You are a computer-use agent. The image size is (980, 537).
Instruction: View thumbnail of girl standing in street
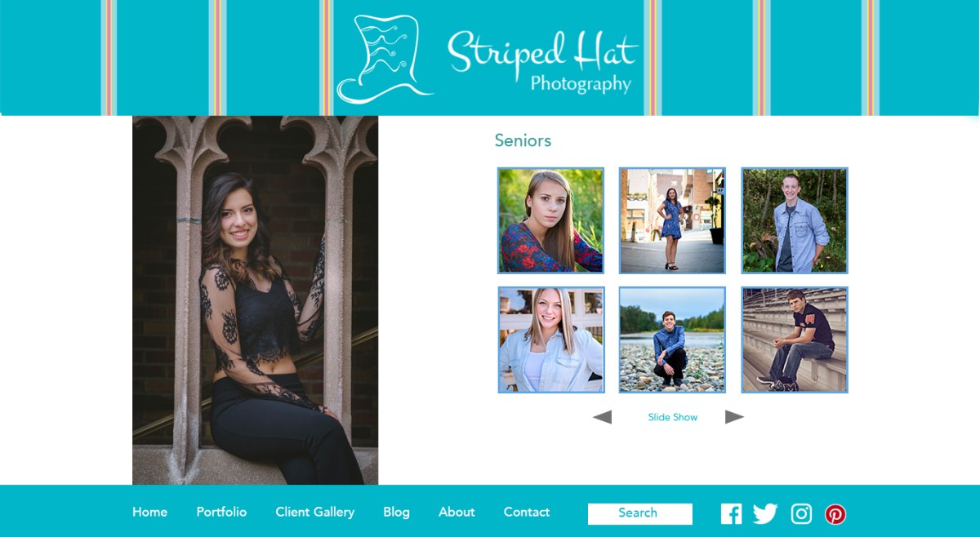tap(672, 220)
